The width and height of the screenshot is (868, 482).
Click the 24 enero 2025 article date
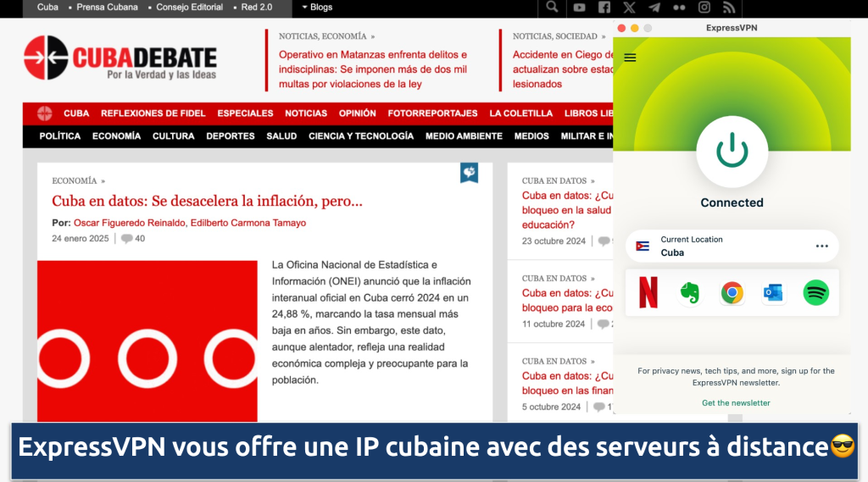tap(81, 239)
